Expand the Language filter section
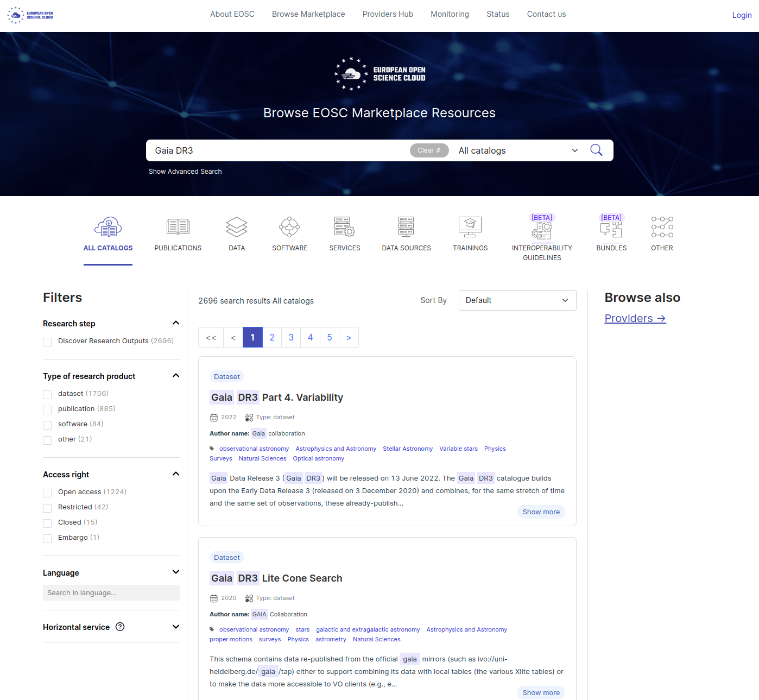The image size is (759, 700). pyautogui.click(x=176, y=572)
